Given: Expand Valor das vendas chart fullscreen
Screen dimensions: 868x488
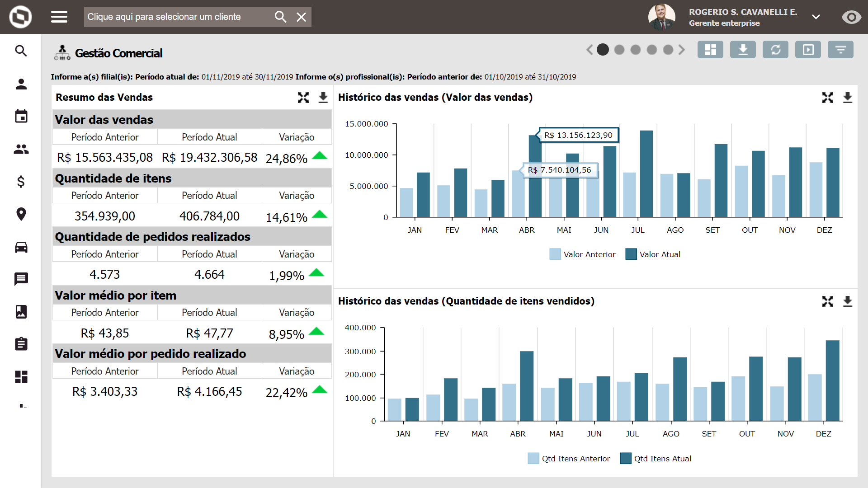Looking at the screenshot, I should click(827, 98).
